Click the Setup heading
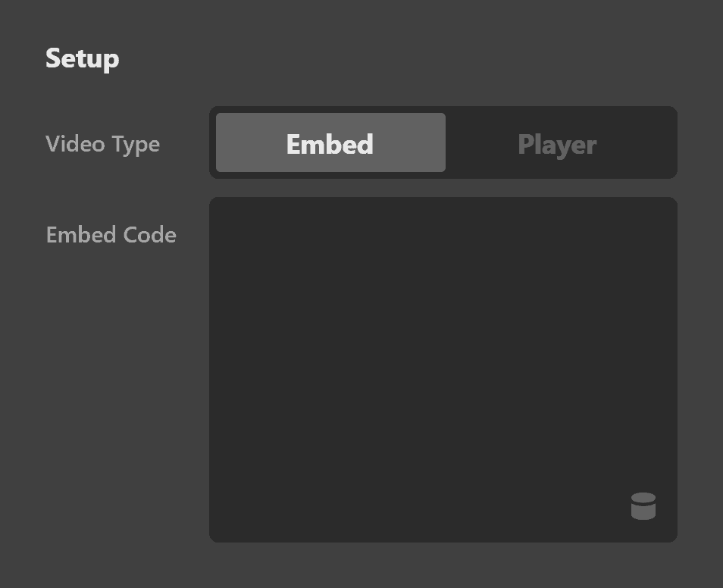The width and height of the screenshot is (723, 588). click(82, 58)
